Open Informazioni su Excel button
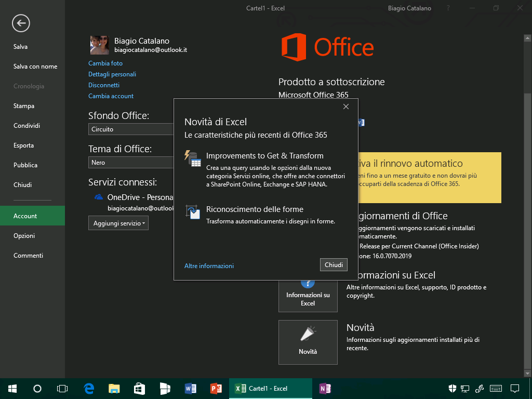Screen dimensions: 532x399 308,295
